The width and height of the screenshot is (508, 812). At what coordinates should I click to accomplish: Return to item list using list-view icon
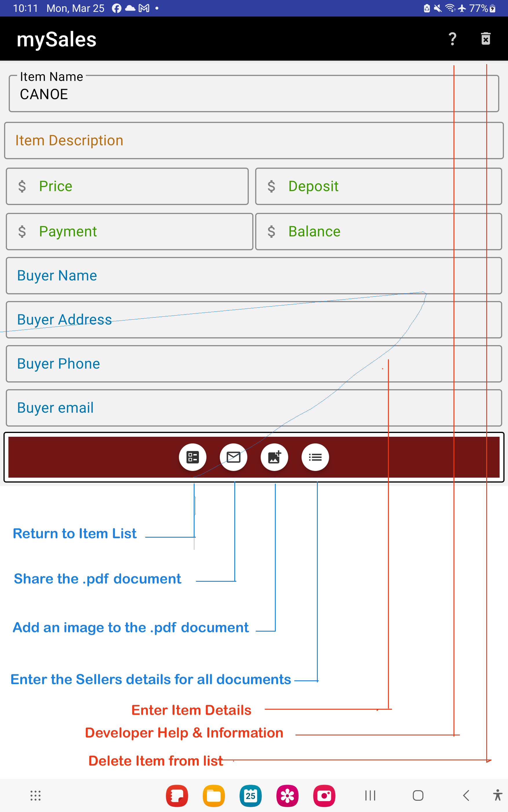point(193,457)
